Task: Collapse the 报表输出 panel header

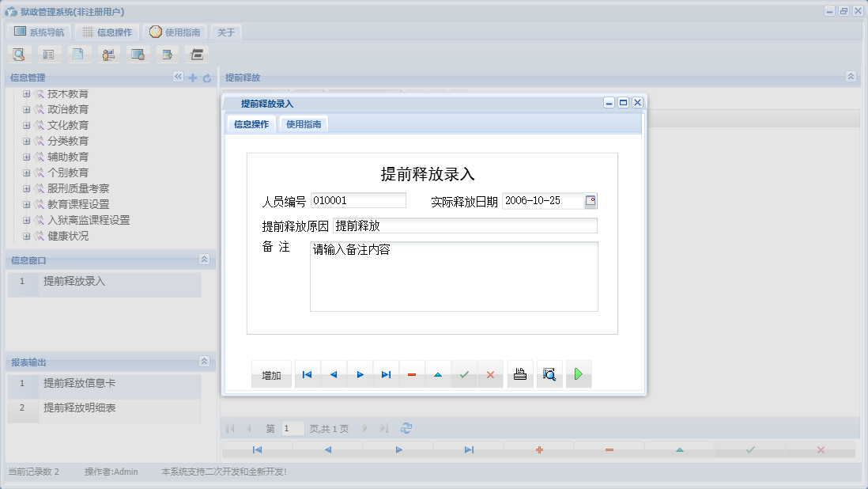Action: pyautogui.click(x=204, y=362)
